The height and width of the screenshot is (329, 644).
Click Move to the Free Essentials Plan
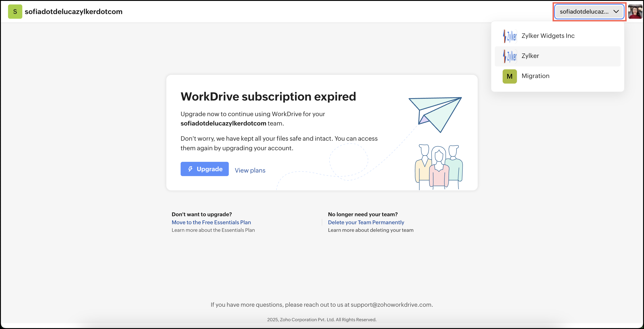[211, 222]
